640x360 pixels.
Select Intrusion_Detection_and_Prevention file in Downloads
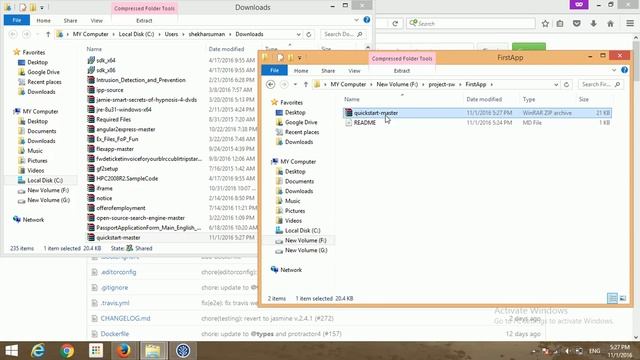pyautogui.click(x=140, y=80)
